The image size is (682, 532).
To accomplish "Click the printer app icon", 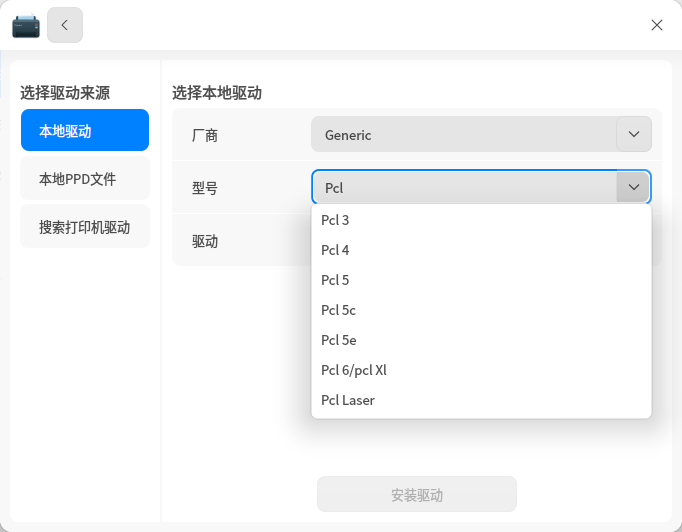I will [x=26, y=25].
